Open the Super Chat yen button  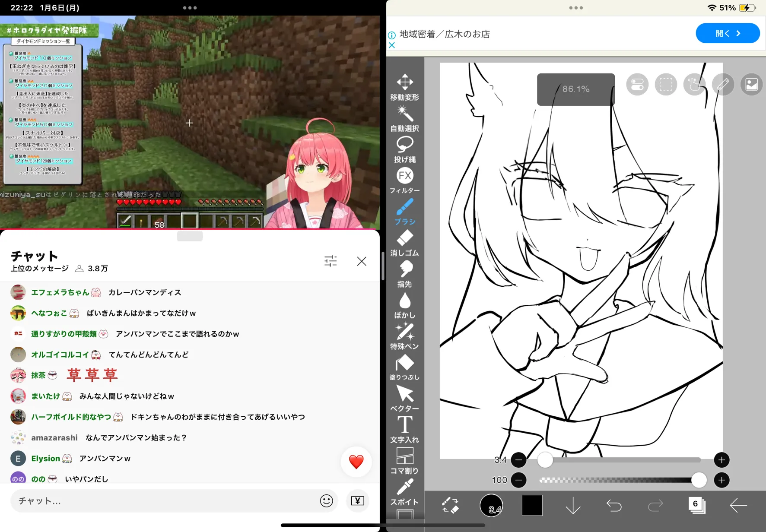point(358,501)
